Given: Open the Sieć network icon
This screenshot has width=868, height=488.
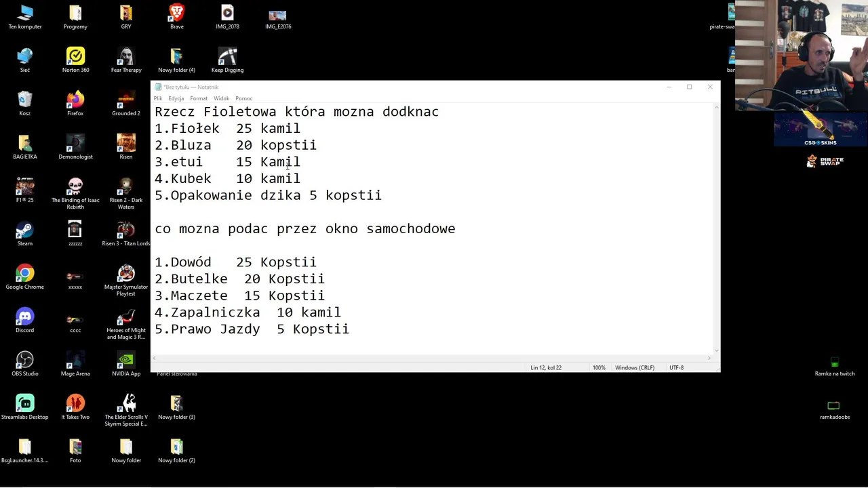Looking at the screenshot, I should (25, 60).
